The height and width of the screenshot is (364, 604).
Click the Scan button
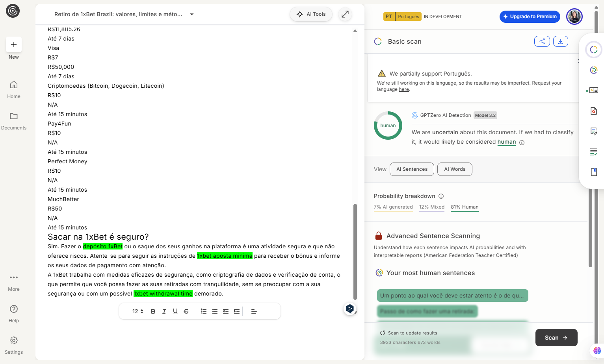tap(556, 338)
